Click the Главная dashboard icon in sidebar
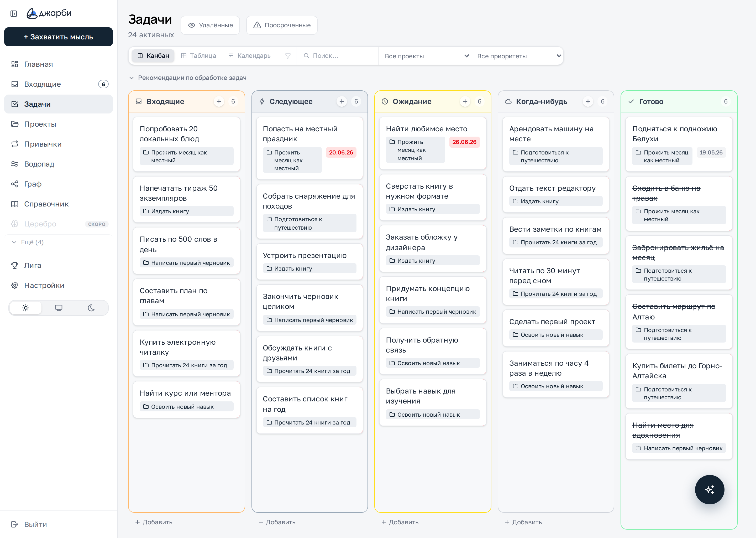756x538 pixels. [x=14, y=64]
